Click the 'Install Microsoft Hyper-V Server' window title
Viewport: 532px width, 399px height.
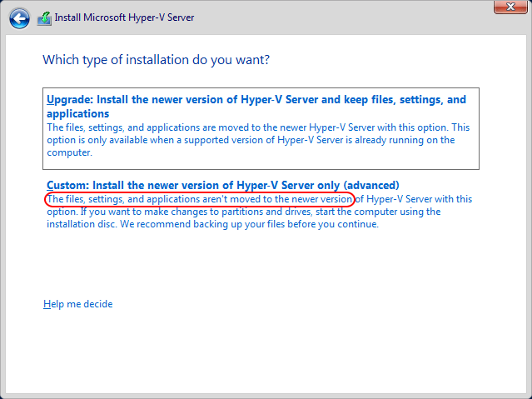(x=124, y=17)
